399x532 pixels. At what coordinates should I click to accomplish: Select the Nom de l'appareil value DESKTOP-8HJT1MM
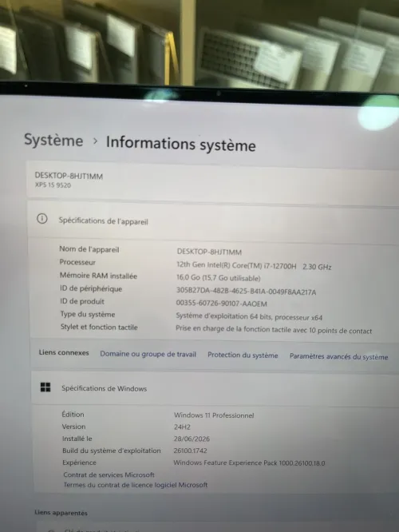click(x=209, y=252)
